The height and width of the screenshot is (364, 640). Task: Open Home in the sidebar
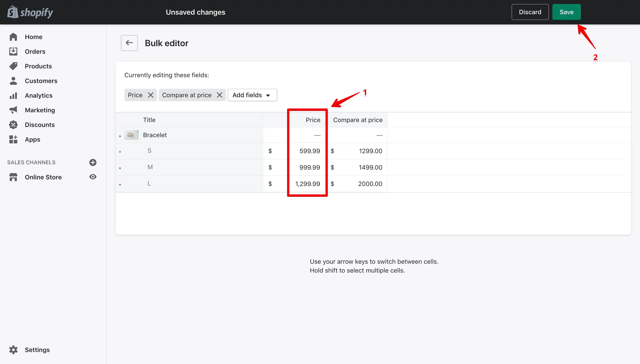point(34,37)
